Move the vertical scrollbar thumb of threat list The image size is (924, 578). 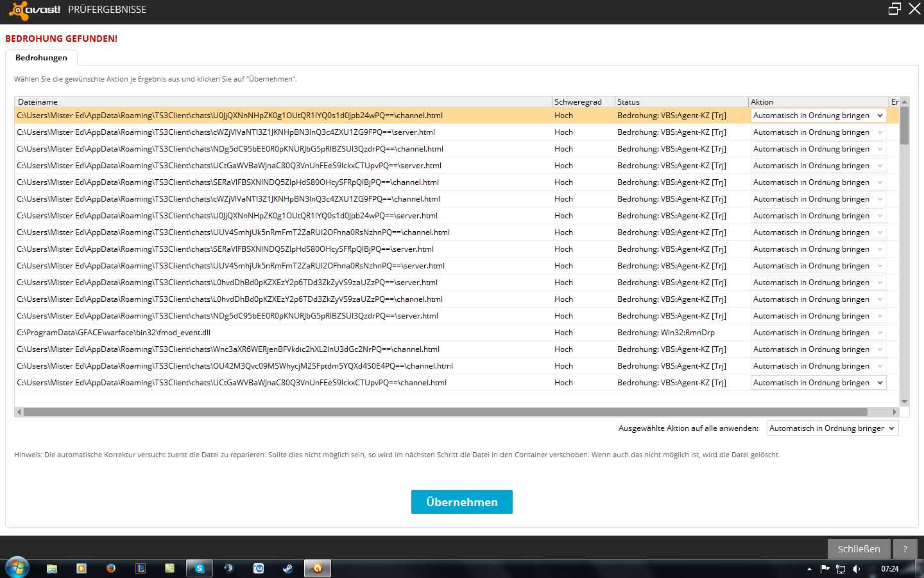[x=904, y=126]
